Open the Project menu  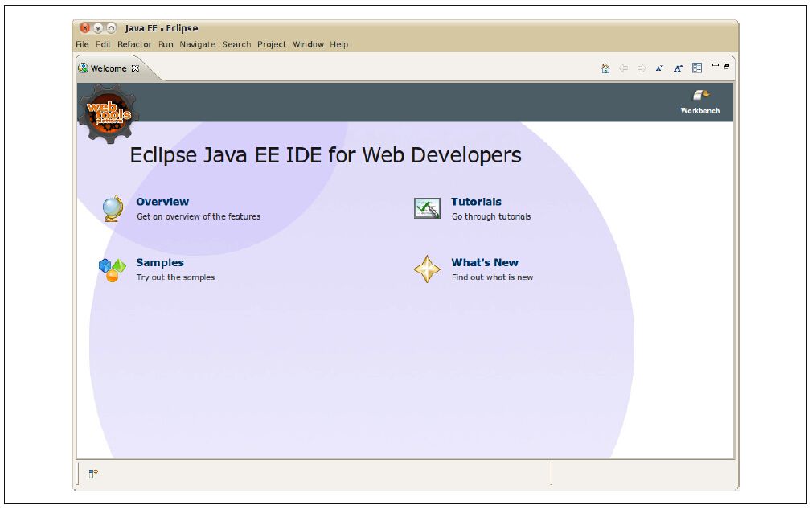click(272, 44)
